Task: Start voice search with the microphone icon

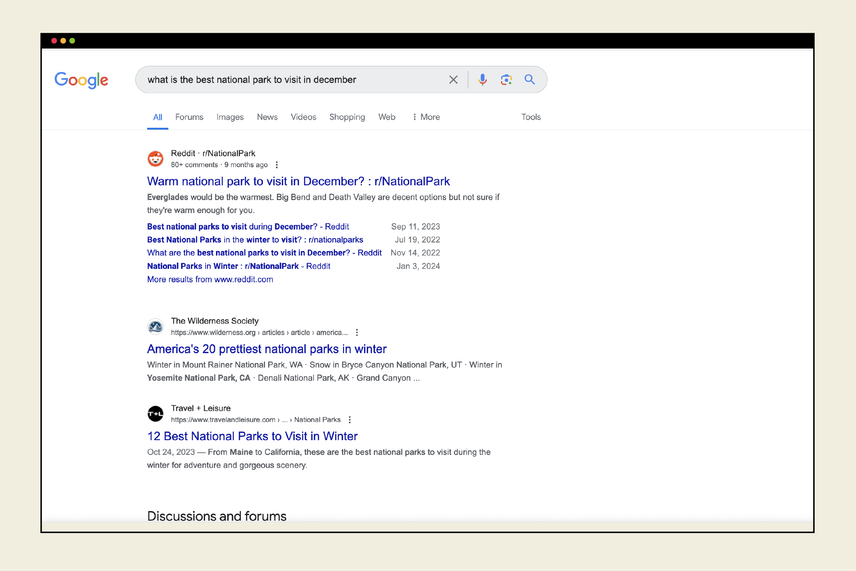Action: (x=482, y=80)
